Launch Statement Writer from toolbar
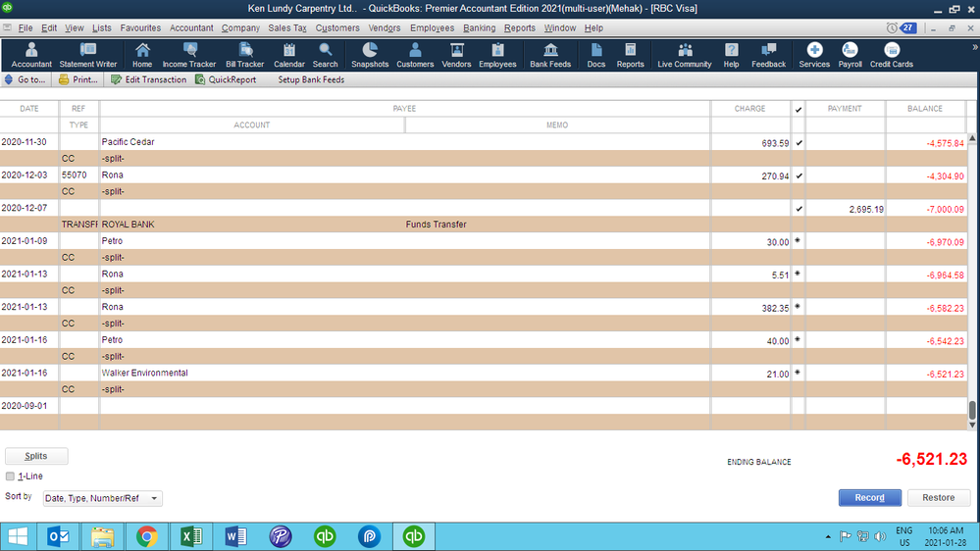This screenshot has height=551, width=980. [88, 55]
